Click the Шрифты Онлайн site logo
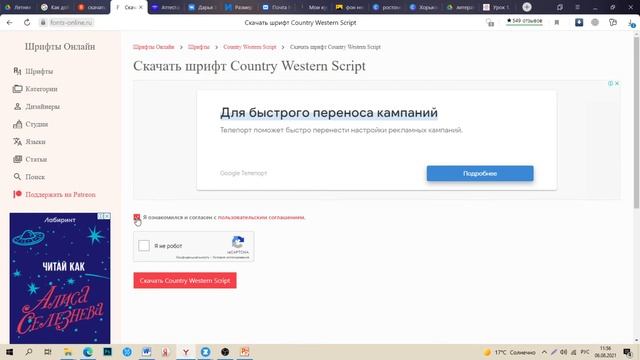The width and height of the screenshot is (640, 360). coord(60,47)
